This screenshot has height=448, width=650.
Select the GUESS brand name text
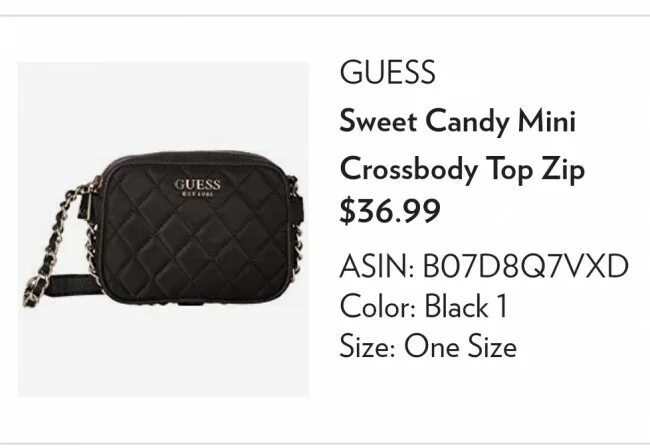click(x=388, y=74)
